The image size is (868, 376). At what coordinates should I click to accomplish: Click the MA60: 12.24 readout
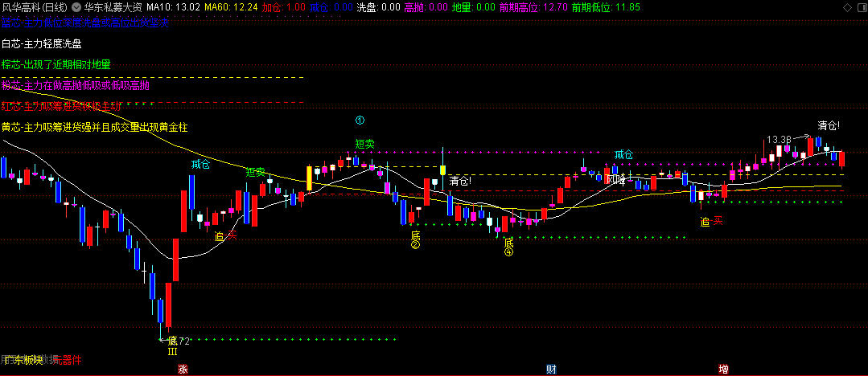(230, 7)
